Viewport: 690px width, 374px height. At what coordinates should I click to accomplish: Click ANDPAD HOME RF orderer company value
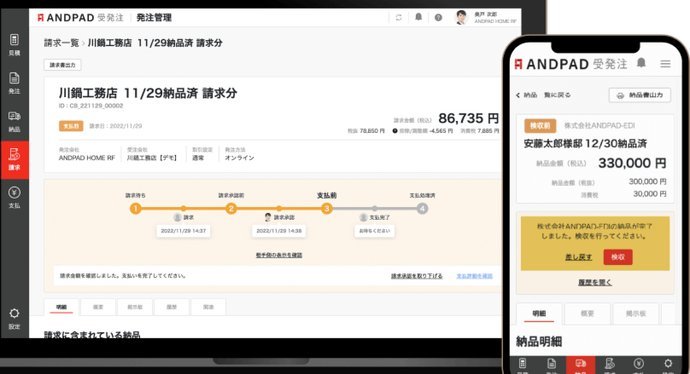pos(87,158)
